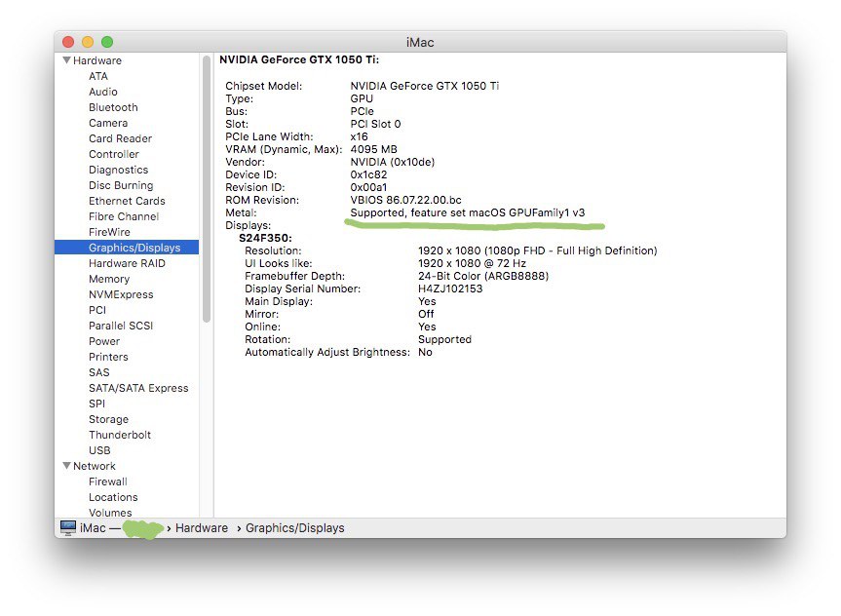Open the USB hardware entry
Screen dimensions: 841x616
[x=99, y=449]
